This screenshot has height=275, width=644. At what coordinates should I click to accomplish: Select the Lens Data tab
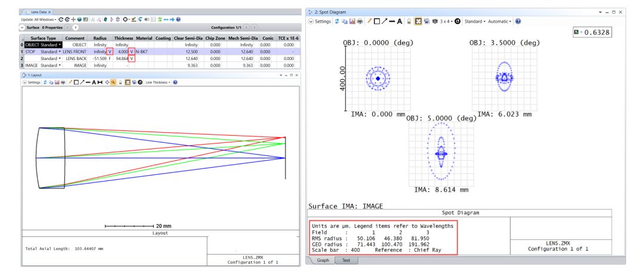(39, 12)
